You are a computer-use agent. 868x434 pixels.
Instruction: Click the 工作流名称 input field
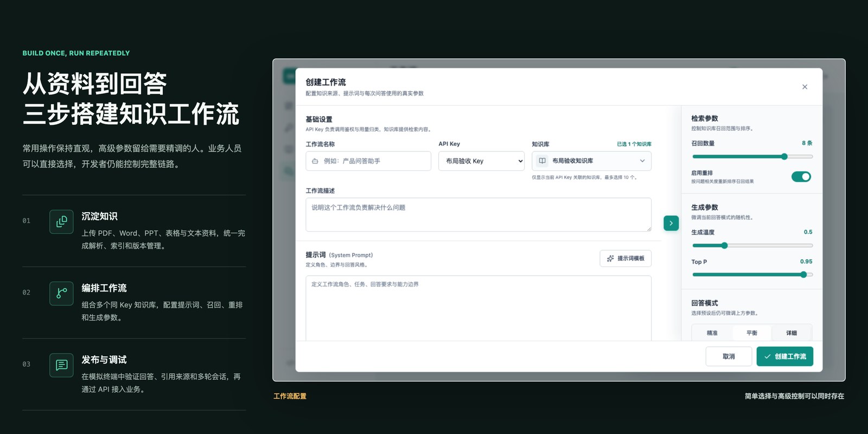coord(368,161)
